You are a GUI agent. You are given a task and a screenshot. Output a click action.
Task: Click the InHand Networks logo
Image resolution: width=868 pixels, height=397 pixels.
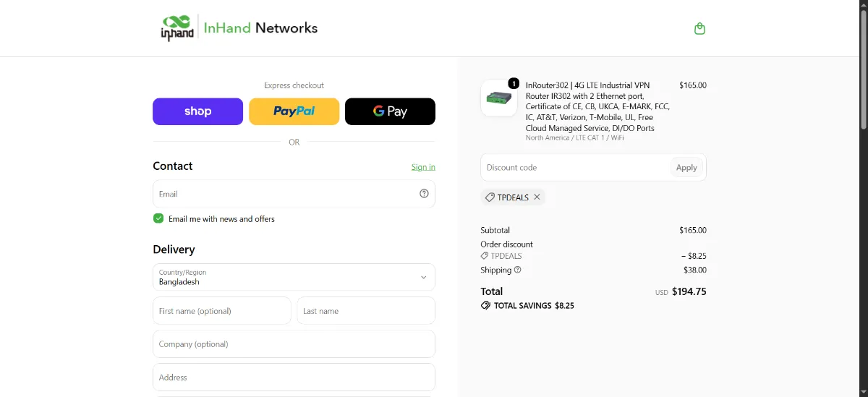pyautogui.click(x=239, y=28)
